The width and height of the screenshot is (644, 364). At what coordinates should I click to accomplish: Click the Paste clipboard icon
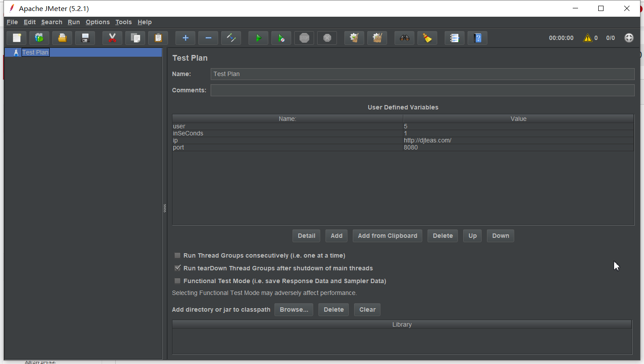[x=158, y=38]
